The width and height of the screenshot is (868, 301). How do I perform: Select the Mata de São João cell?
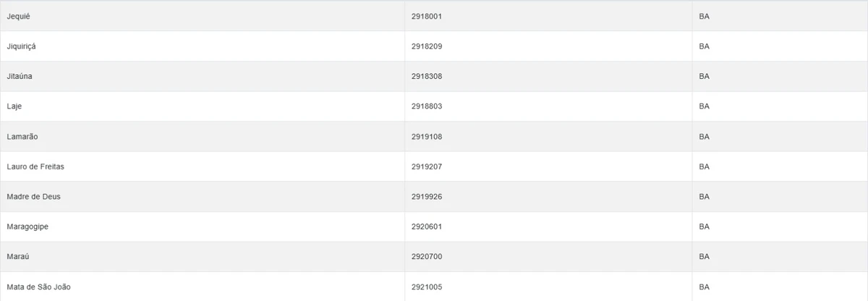tap(38, 287)
